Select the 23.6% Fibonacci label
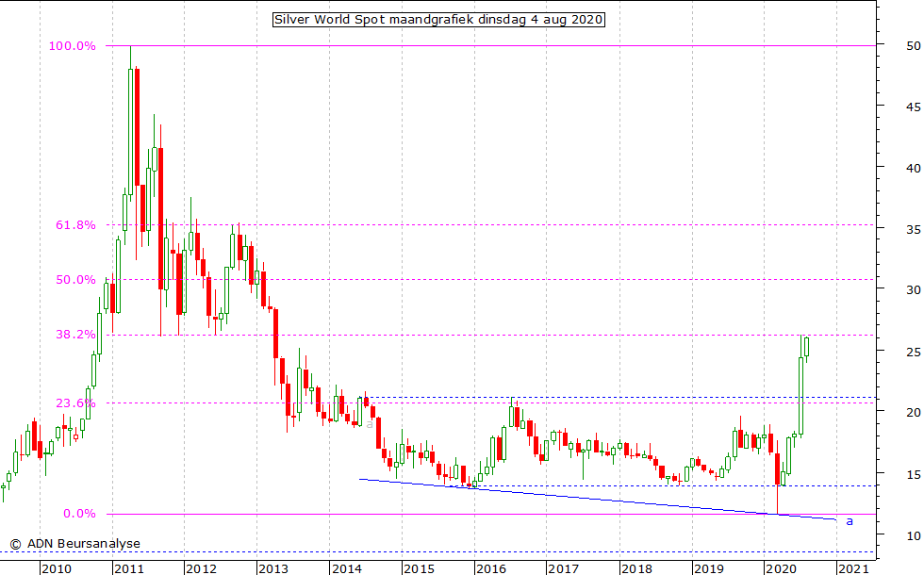 click(x=75, y=403)
